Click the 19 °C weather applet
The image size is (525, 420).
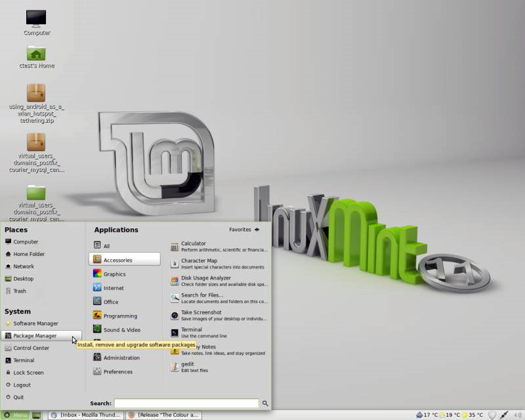pos(450,415)
